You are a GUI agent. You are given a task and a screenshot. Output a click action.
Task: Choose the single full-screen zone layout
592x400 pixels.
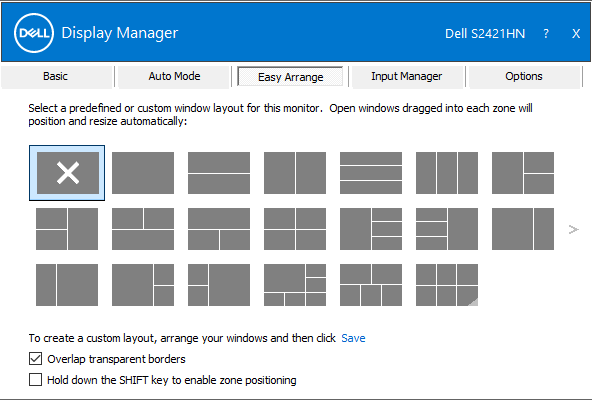(143, 173)
